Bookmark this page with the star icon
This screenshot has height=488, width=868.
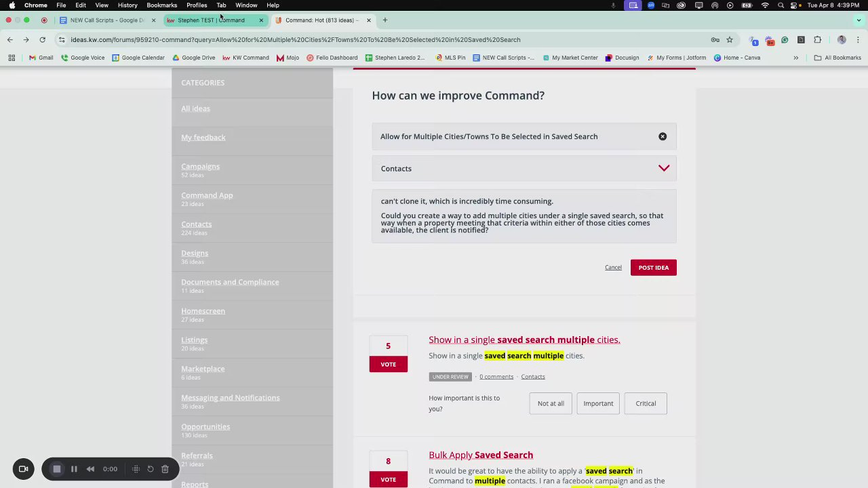click(x=730, y=40)
